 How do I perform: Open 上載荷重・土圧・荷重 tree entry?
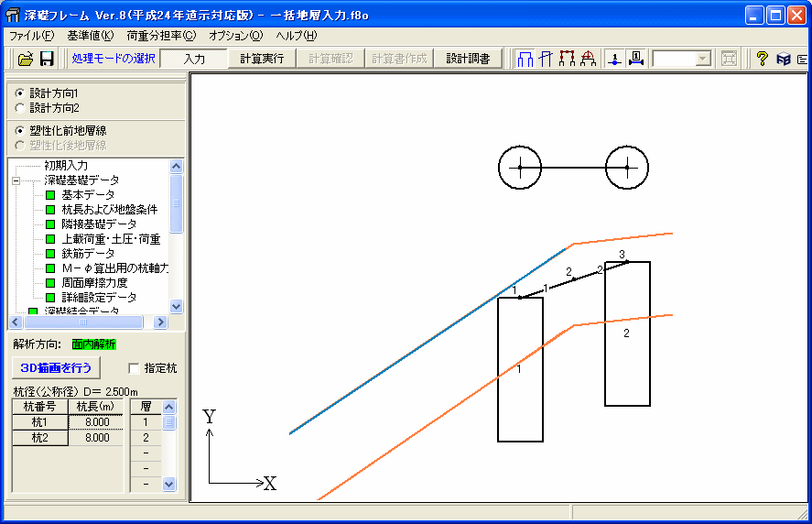tap(111, 239)
